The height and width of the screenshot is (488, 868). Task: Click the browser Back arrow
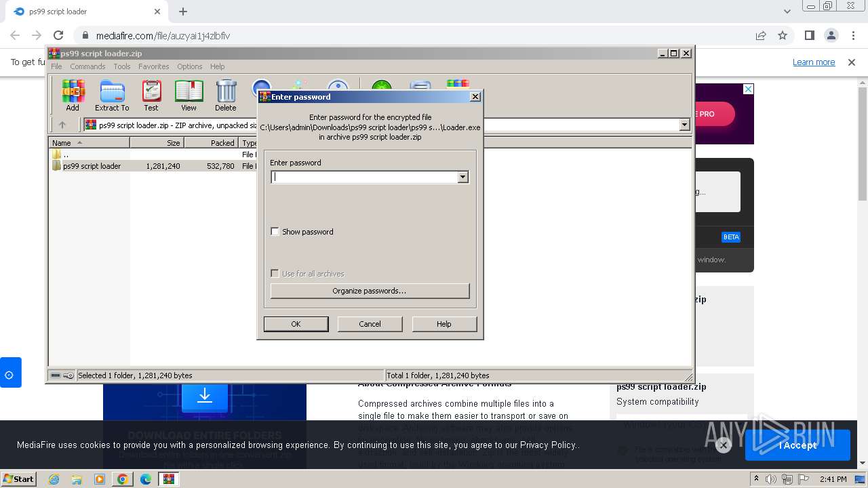click(15, 35)
